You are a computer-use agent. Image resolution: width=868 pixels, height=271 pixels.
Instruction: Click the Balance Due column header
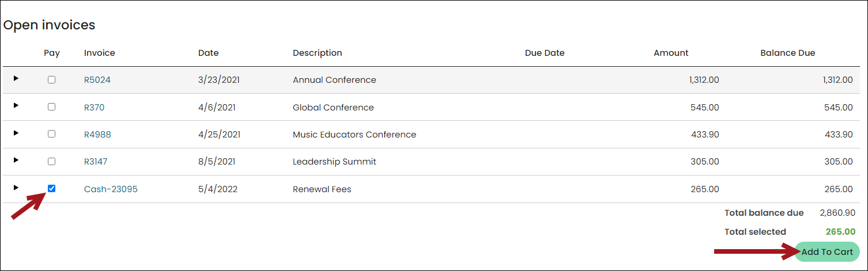[788, 53]
